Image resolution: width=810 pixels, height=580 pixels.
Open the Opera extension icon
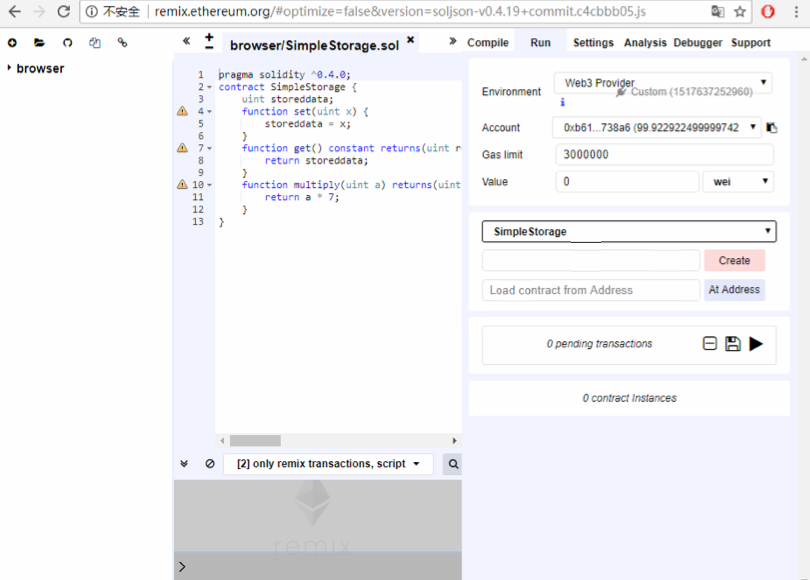coord(768,11)
